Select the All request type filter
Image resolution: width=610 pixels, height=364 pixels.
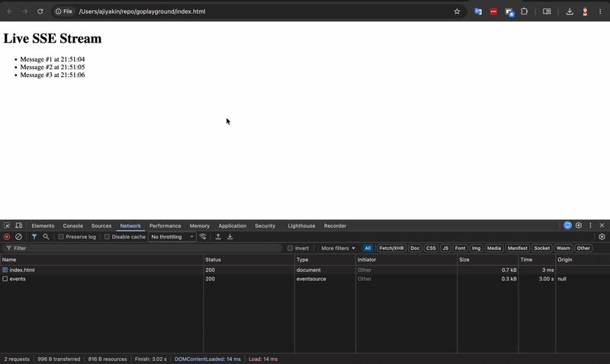tap(368, 247)
